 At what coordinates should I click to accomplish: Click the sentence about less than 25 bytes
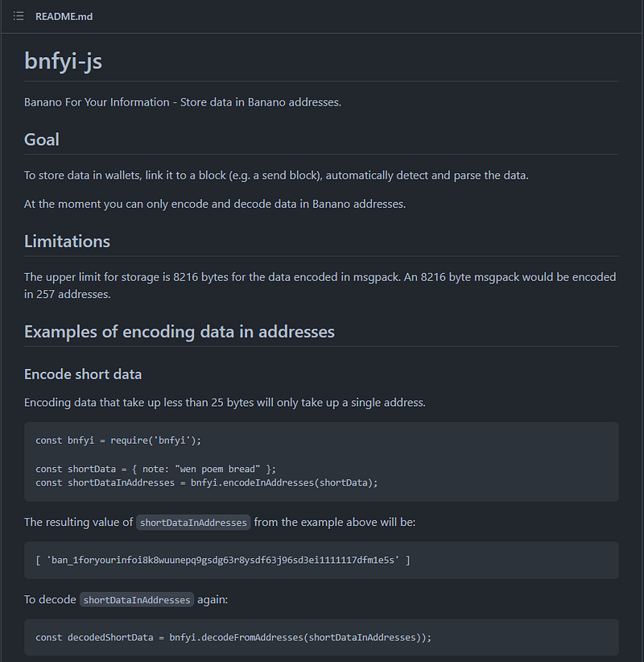click(x=225, y=403)
